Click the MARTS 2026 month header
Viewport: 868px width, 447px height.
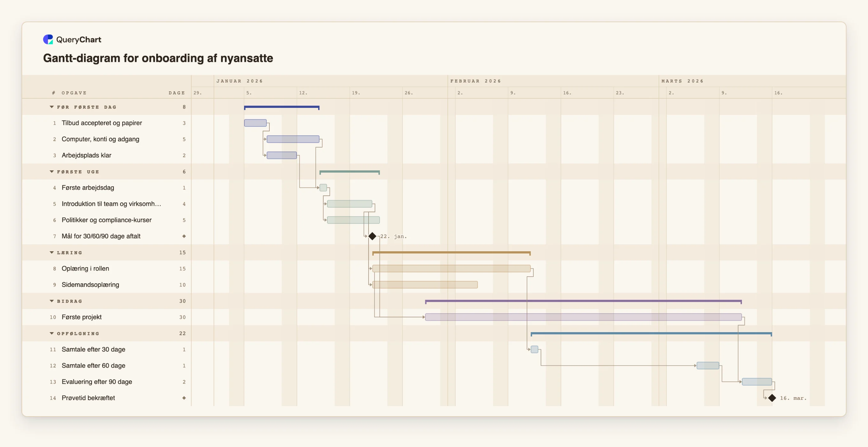coord(682,81)
